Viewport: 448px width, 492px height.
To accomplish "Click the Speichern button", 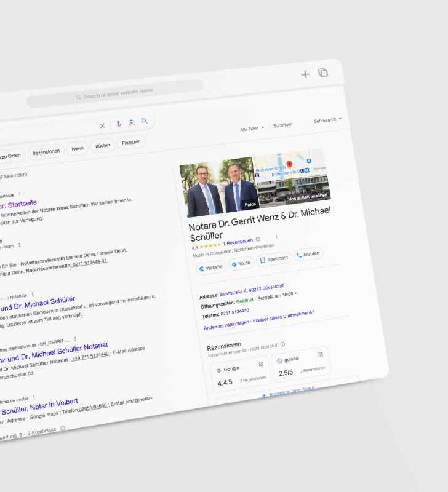I will coord(274,259).
